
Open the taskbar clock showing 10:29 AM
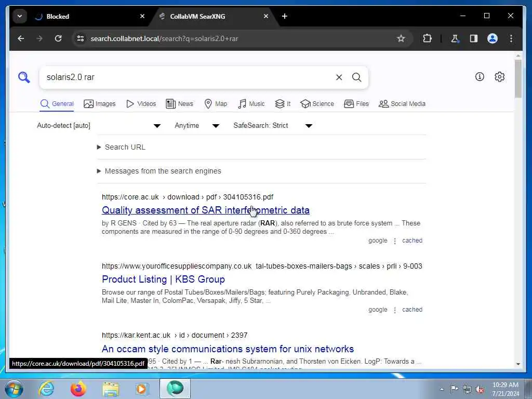(x=506, y=389)
